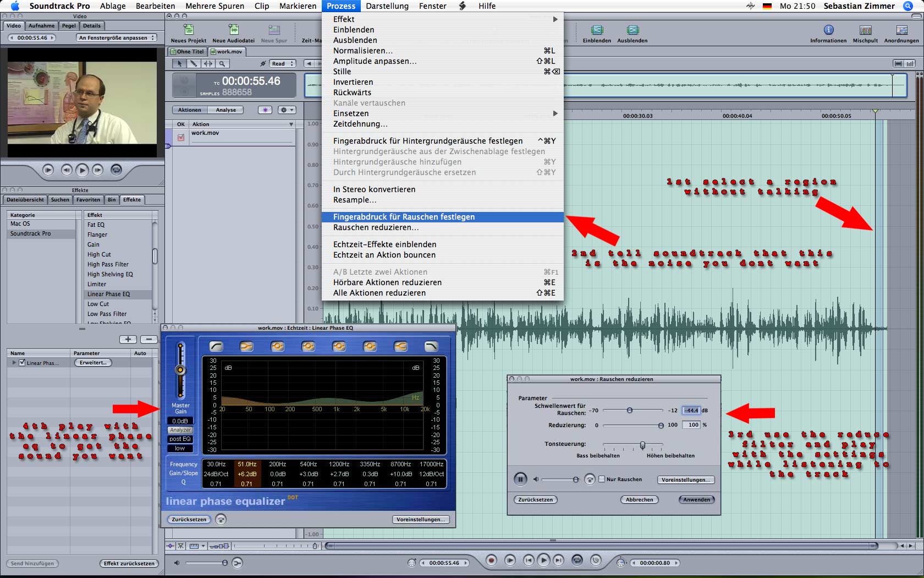
Task: Toggle the low resolution setting in the equalizer
Action: click(x=180, y=448)
